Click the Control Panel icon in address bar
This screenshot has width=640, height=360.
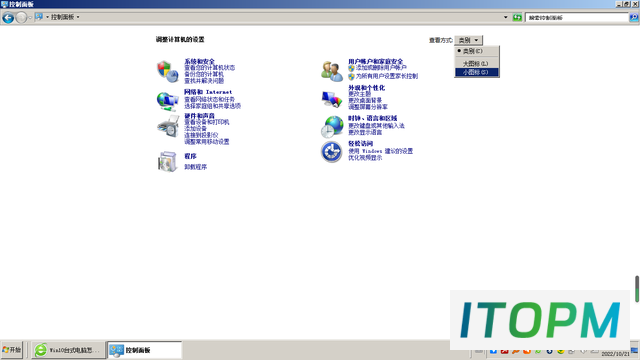[39, 17]
